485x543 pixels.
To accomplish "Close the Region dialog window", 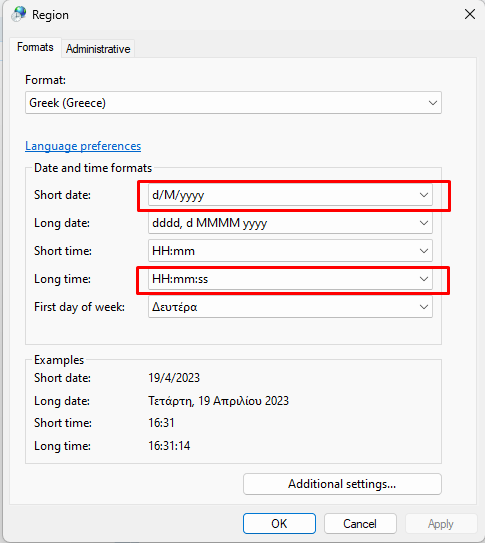I will click(470, 14).
